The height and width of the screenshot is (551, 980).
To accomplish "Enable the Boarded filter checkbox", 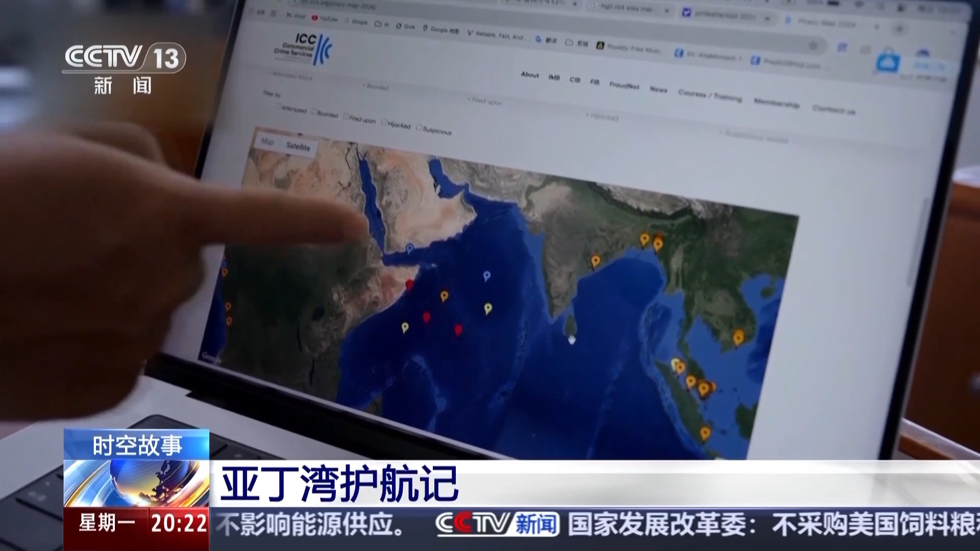I will (314, 111).
